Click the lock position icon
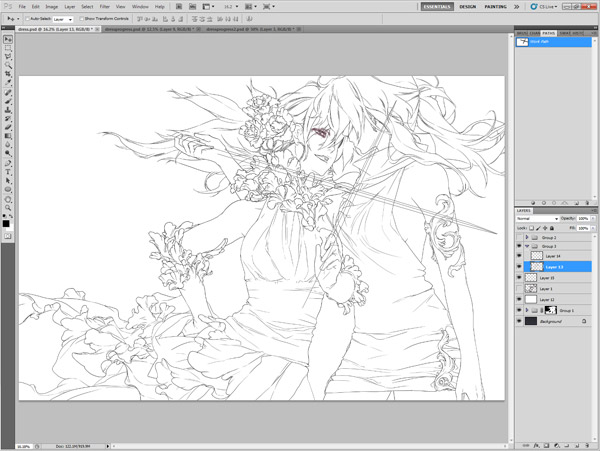The width and height of the screenshot is (600, 451). [545, 228]
